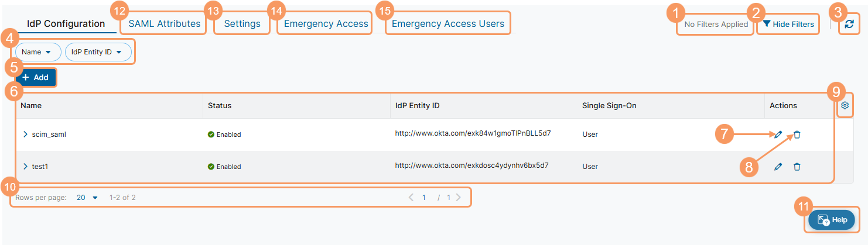Image resolution: width=868 pixels, height=245 pixels.
Task: Go to previous page arrow
Action: point(411,198)
